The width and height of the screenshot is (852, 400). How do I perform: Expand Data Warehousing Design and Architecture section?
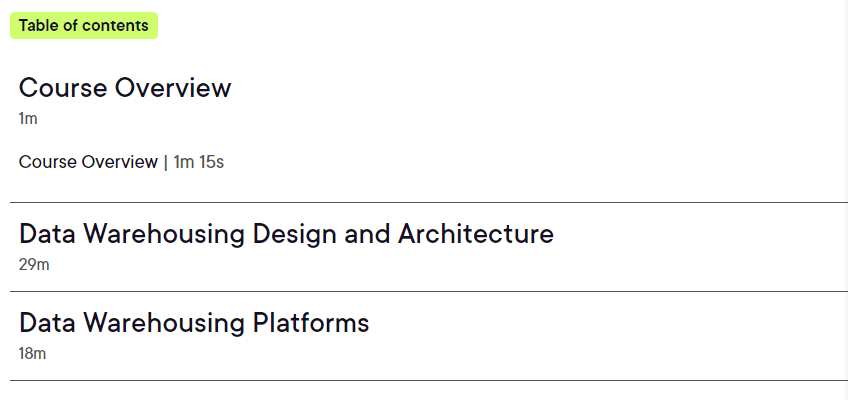tap(286, 234)
